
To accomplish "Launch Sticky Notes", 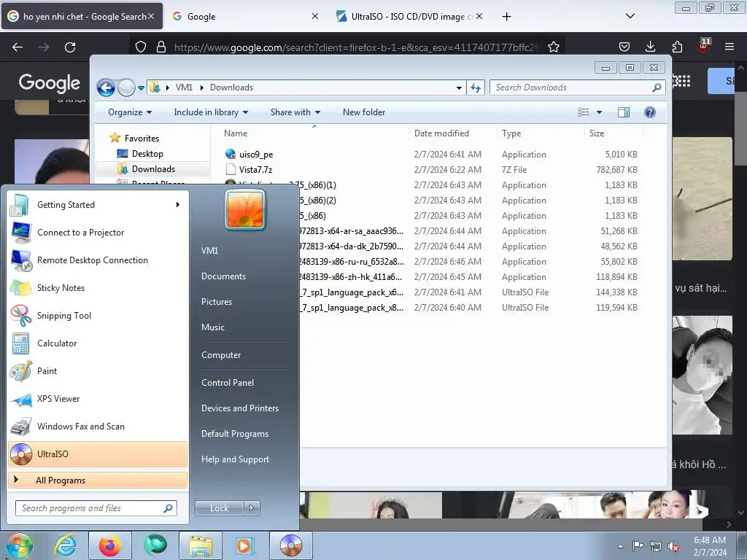I will pos(98,287).
